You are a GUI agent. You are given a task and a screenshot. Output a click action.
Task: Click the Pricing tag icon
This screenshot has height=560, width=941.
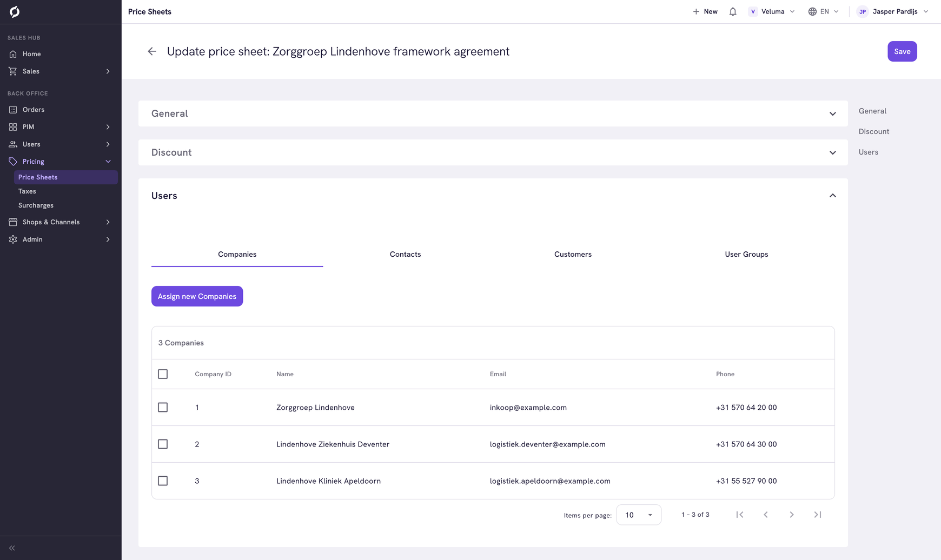(13, 162)
